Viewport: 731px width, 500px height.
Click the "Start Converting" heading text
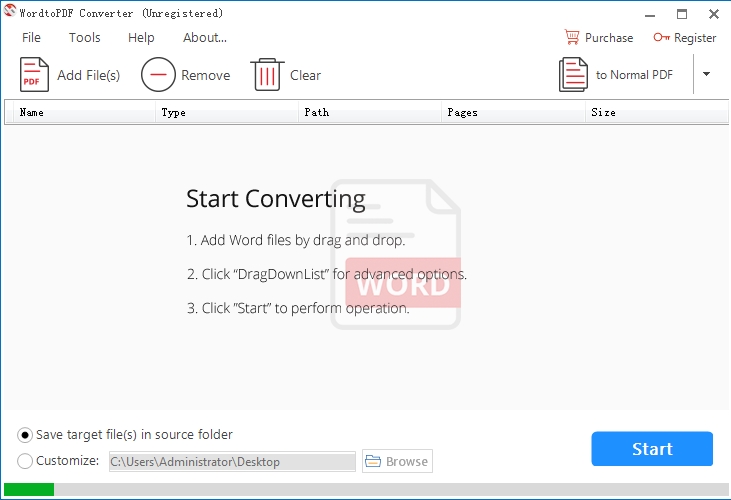[x=276, y=199]
